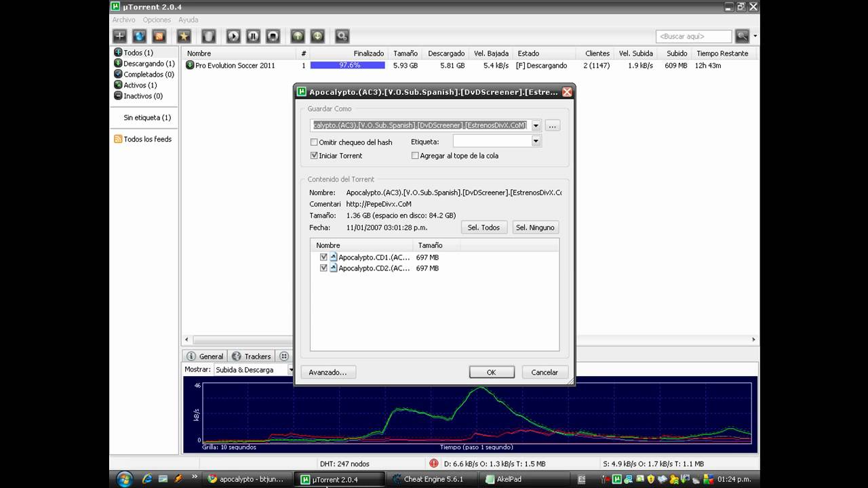Uncheck Apocalypto.CD2 file checkbox
Image resolution: width=868 pixels, height=488 pixels.
click(323, 268)
